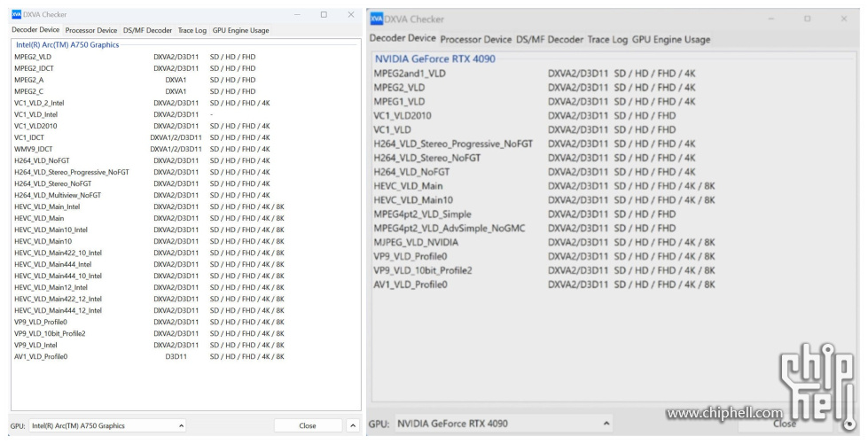Screen dimensions: 868x444
Task: Open GPU Engine Usage tab in Arc A750 window
Action: click(241, 30)
